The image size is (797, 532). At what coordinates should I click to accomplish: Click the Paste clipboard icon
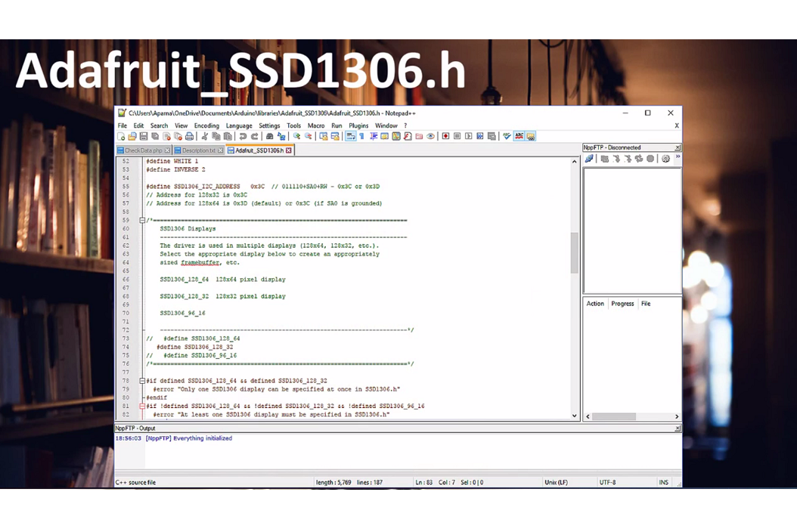tap(227, 136)
